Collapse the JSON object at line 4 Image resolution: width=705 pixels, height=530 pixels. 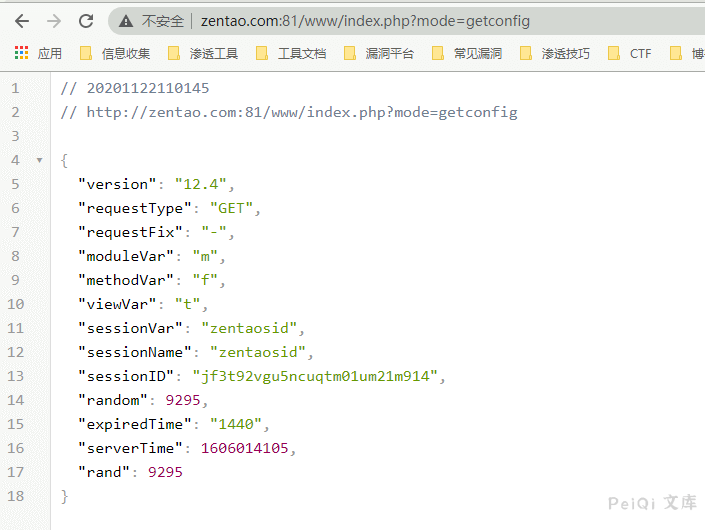[39, 160]
